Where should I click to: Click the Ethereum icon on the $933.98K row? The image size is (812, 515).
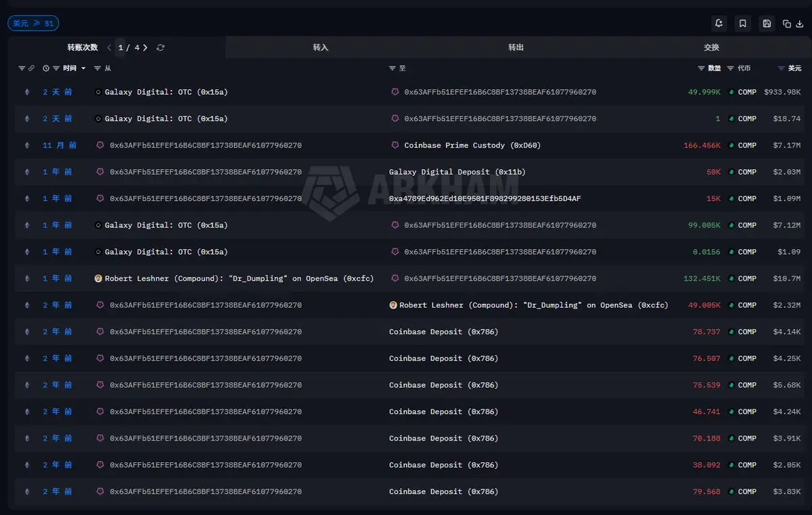[27, 92]
